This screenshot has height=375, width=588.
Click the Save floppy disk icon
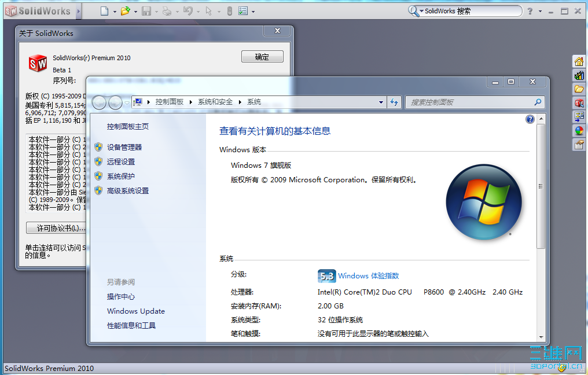146,11
